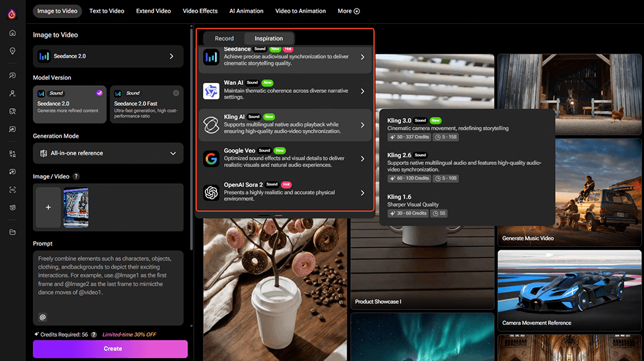644x361 pixels.
Task: Open the All-in-one reference dropdown
Action: coord(108,153)
